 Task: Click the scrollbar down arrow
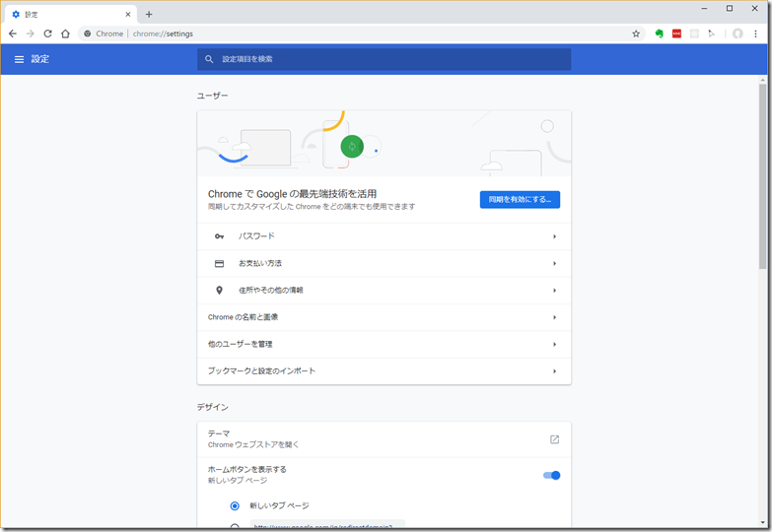pyautogui.click(x=763, y=523)
